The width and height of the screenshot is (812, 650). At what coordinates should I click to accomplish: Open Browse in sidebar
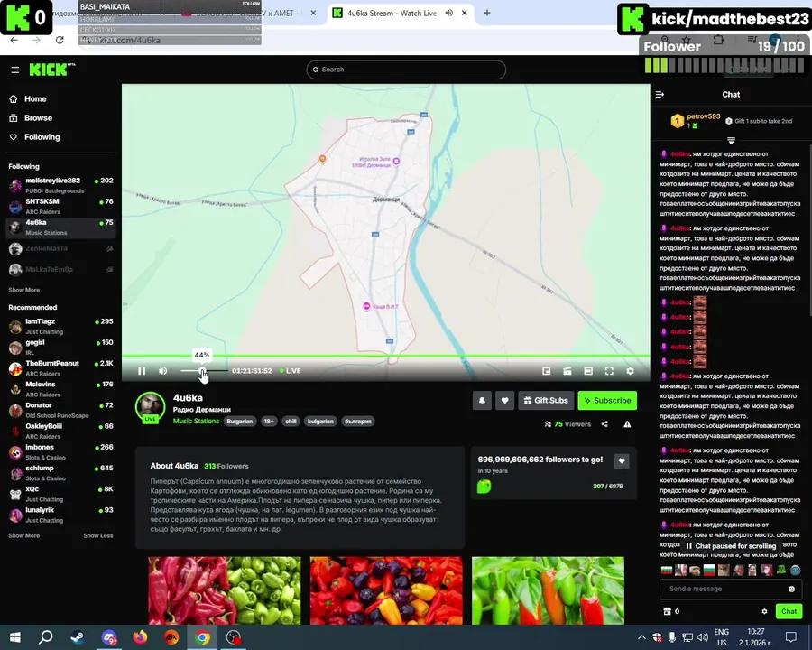click(x=38, y=118)
